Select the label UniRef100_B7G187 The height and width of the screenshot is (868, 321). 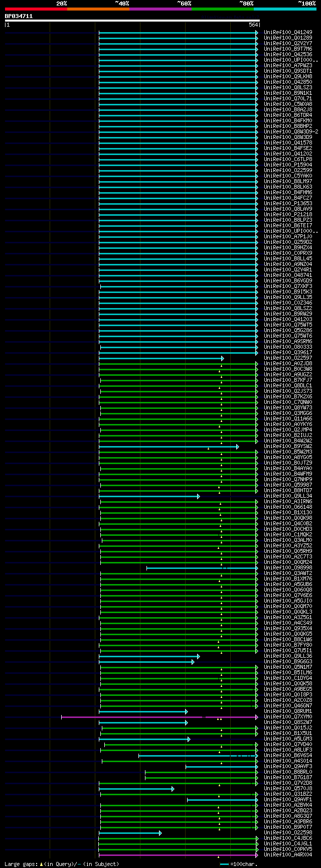(x=288, y=777)
